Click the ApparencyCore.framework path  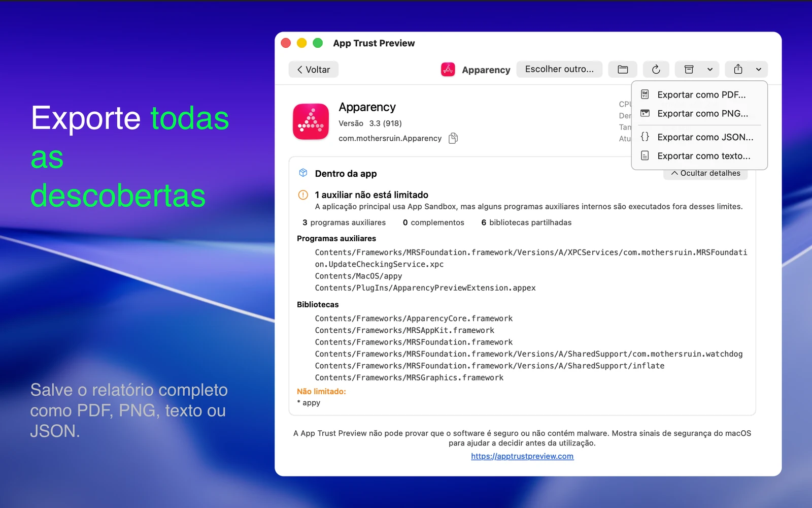tap(414, 319)
